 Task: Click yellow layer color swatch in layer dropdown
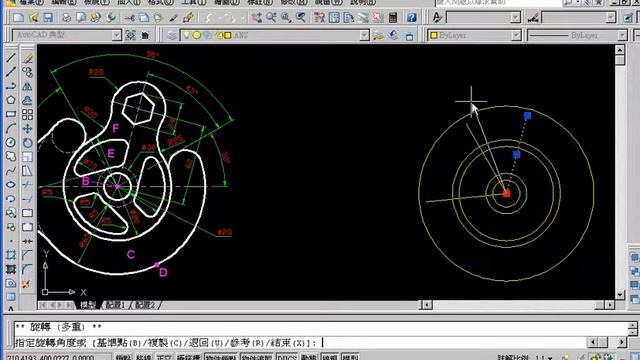pyautogui.click(x=228, y=36)
